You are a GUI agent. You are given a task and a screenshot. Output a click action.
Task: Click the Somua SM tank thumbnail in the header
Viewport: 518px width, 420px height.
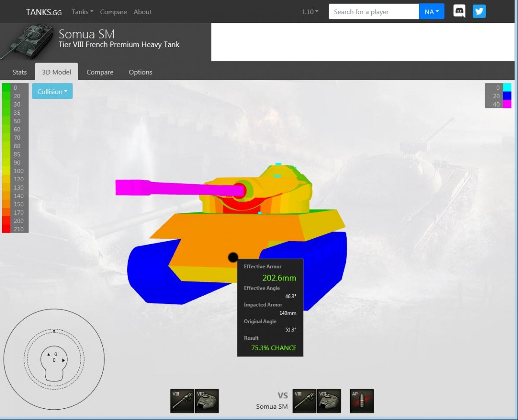pyautogui.click(x=27, y=42)
